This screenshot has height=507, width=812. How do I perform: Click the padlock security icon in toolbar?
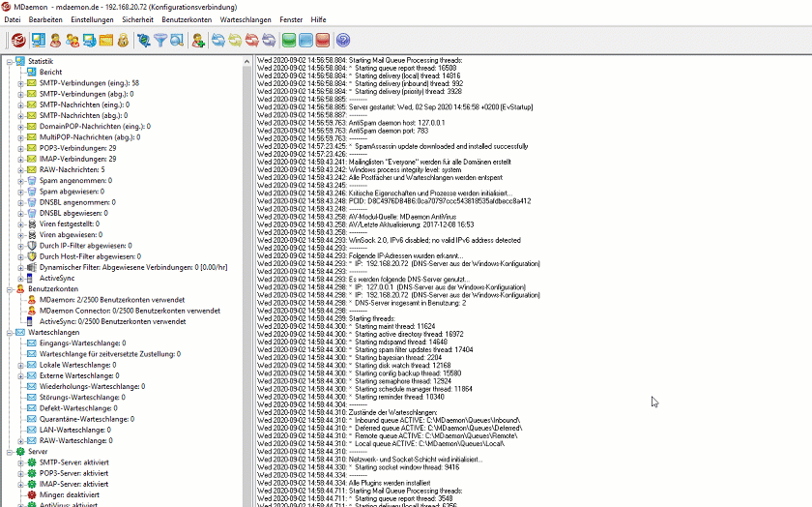[x=123, y=40]
